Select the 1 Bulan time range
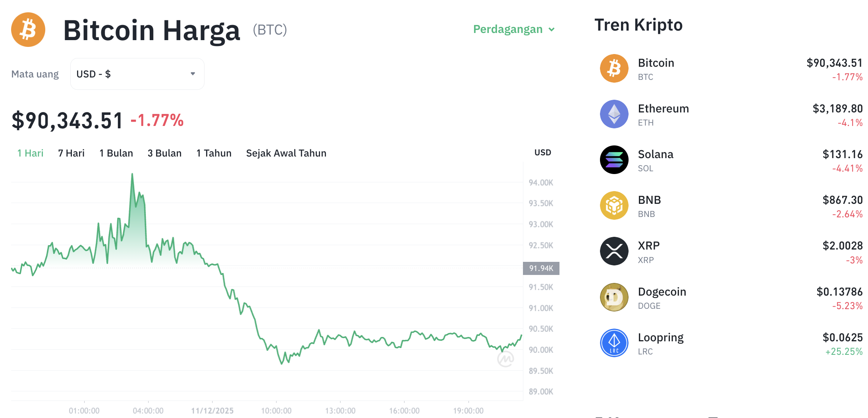This screenshot has height=418, width=868. [116, 153]
